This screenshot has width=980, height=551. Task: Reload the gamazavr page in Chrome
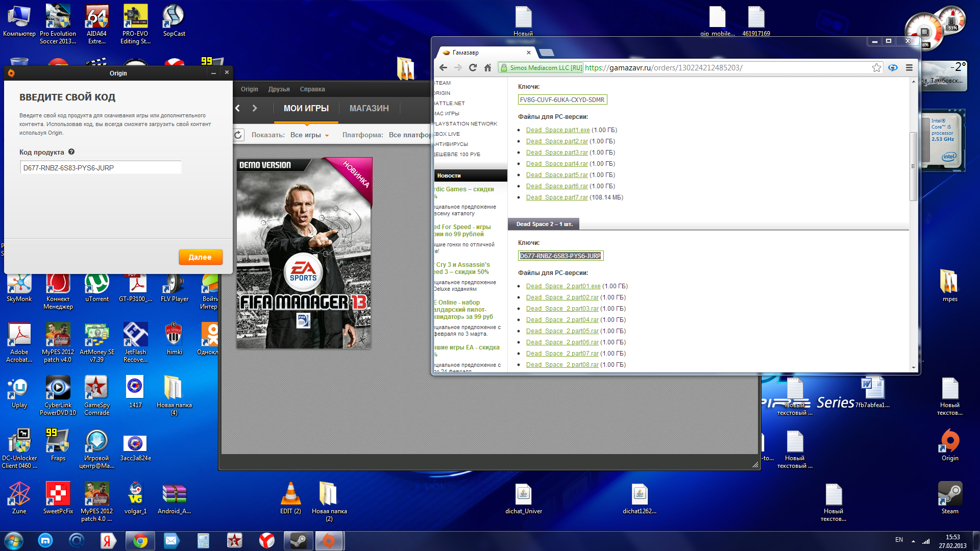click(x=473, y=67)
